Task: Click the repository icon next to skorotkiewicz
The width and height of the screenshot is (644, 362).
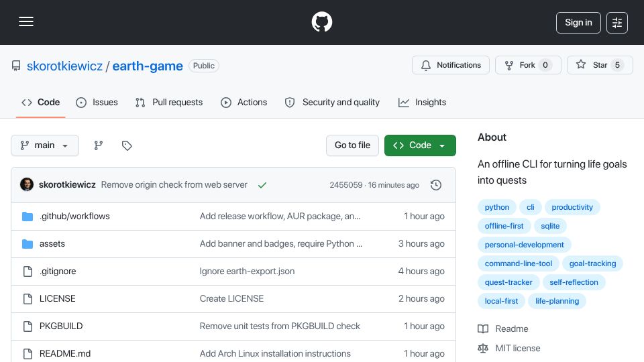Action: (16, 66)
